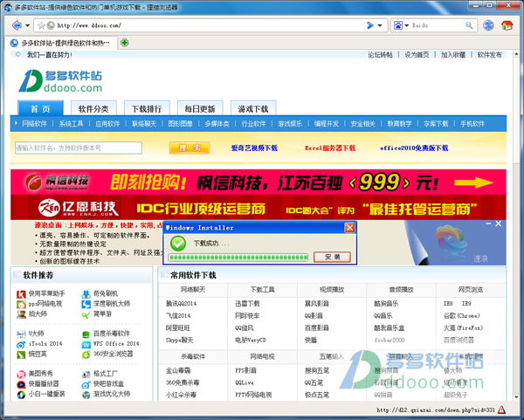Select 图形图像 category
The image size is (524, 420).
180,124
